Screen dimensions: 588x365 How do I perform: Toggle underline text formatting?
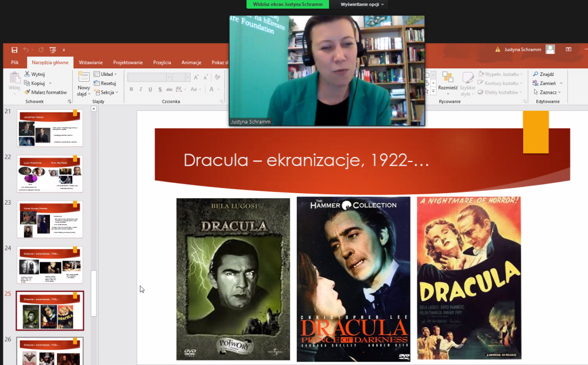click(x=150, y=89)
